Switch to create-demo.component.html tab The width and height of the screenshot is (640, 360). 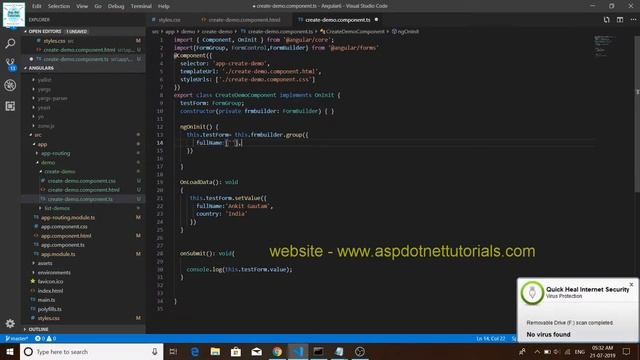click(244, 20)
